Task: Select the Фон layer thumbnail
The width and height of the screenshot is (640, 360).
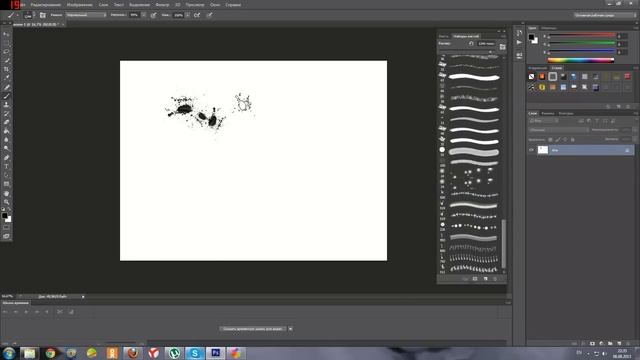Action: click(542, 150)
